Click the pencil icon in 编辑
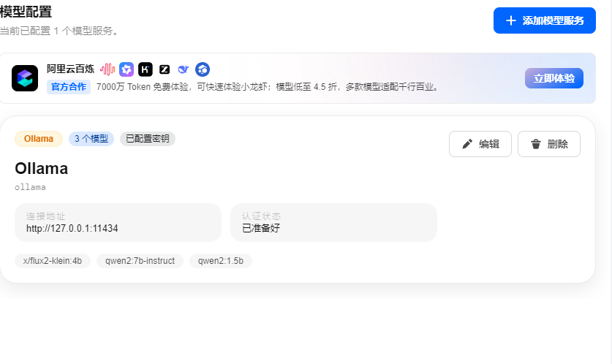This screenshot has height=364, width=612. (x=467, y=144)
